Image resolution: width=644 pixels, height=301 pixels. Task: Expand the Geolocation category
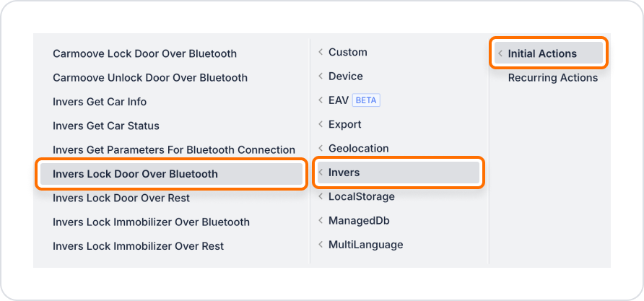coord(358,148)
